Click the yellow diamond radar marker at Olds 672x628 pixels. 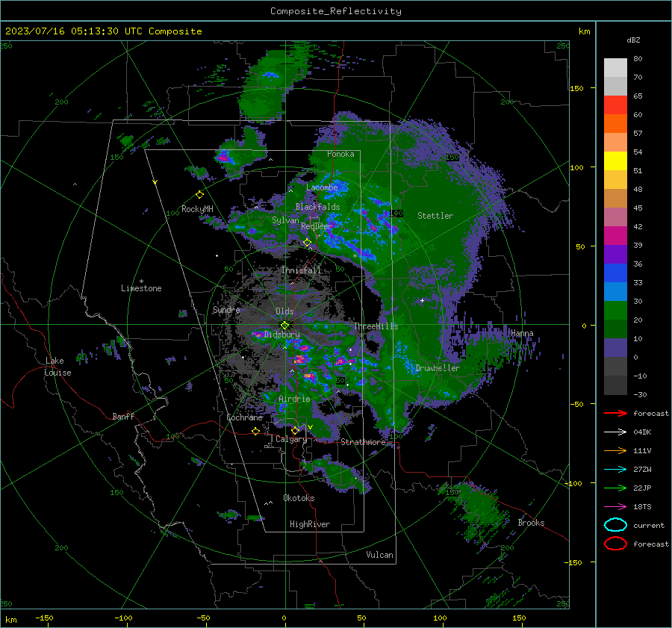pos(284,326)
